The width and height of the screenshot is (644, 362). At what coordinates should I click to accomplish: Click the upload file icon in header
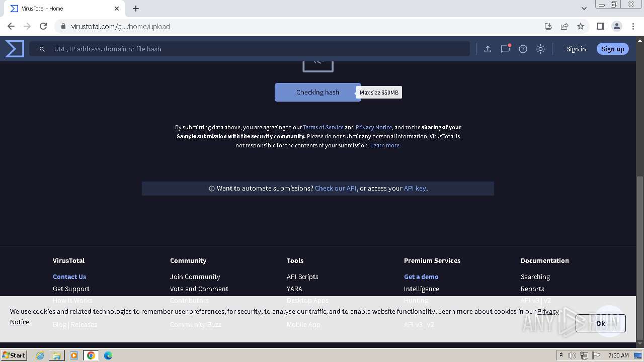[x=488, y=49]
